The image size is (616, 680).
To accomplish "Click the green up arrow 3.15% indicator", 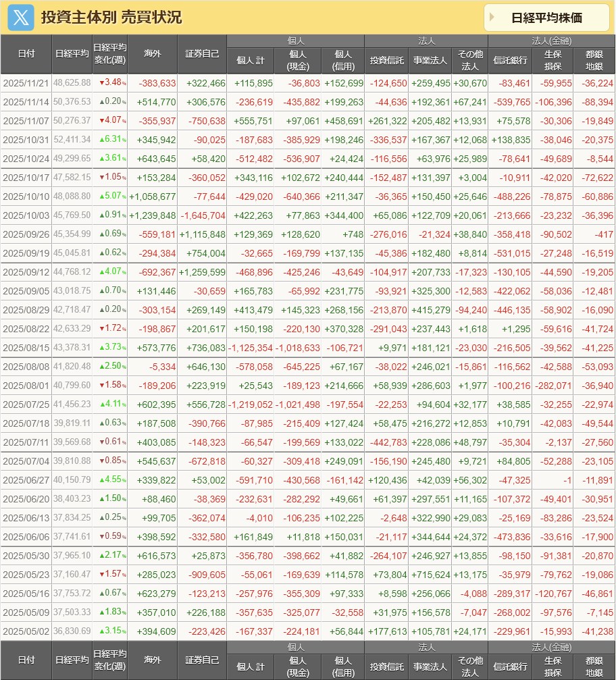I will point(109,631).
